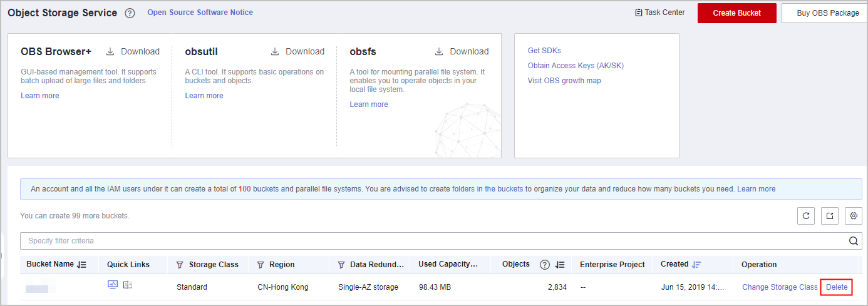Image resolution: width=868 pixels, height=306 pixels.
Task: Click the monitoring quick link icon
Action: pos(113,285)
